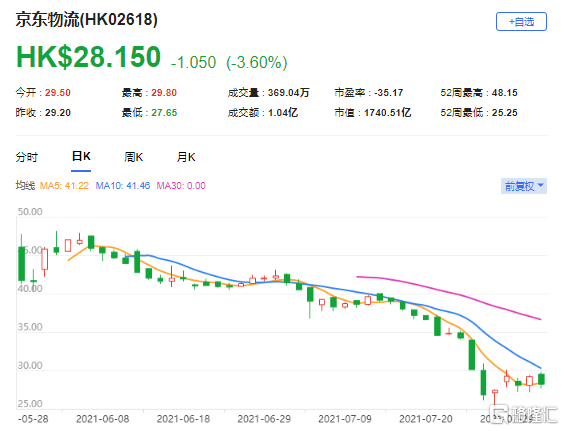Viewport: 564px width, 431px height.
Task: Click the 2021-07-20 date axis label
Action: [426, 419]
